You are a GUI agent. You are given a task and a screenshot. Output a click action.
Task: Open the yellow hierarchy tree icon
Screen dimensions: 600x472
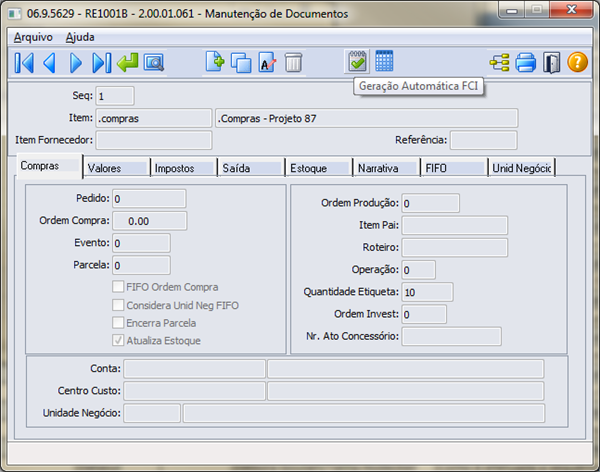pos(500,63)
